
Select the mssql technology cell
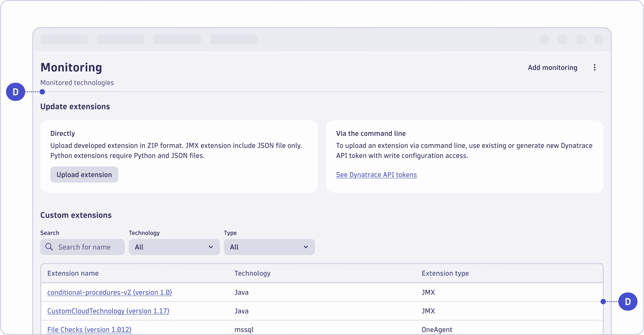pos(244,329)
